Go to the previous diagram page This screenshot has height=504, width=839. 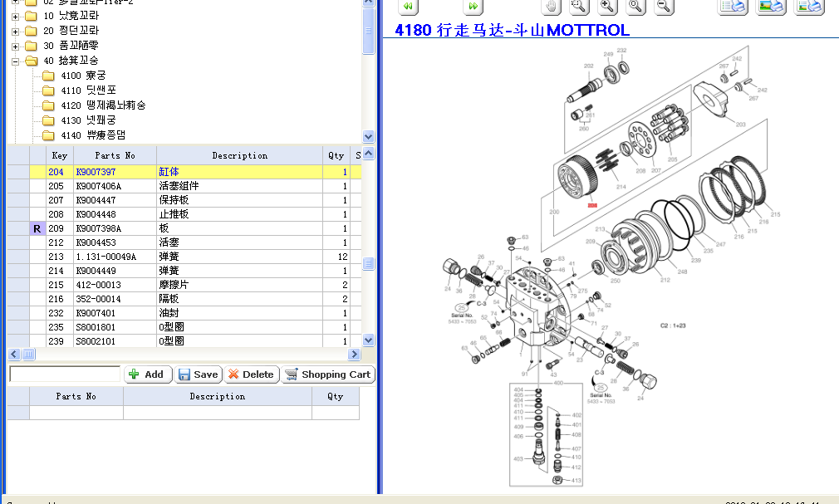coord(408,7)
